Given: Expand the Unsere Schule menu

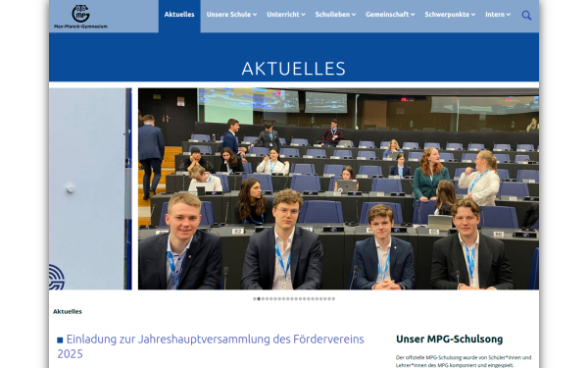Looking at the screenshot, I should [231, 15].
